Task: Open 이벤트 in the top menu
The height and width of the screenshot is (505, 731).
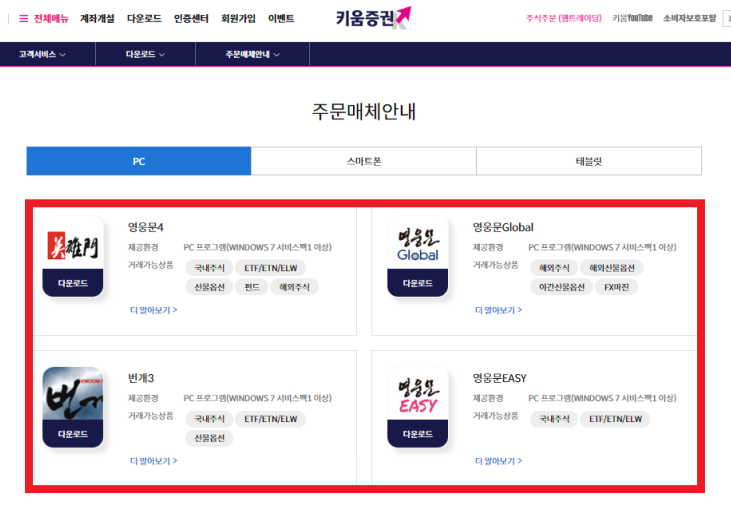Action: click(281, 19)
